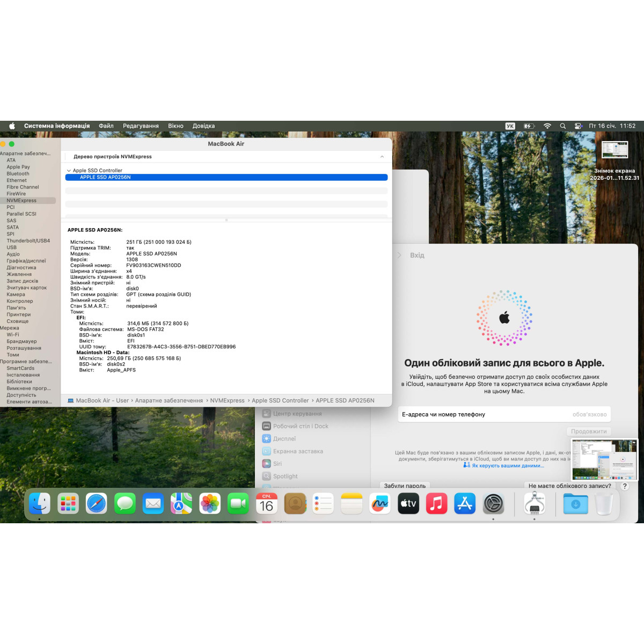Open menu bar clock Пт 16 січ.
This screenshot has width=644, height=644.
coord(612,126)
